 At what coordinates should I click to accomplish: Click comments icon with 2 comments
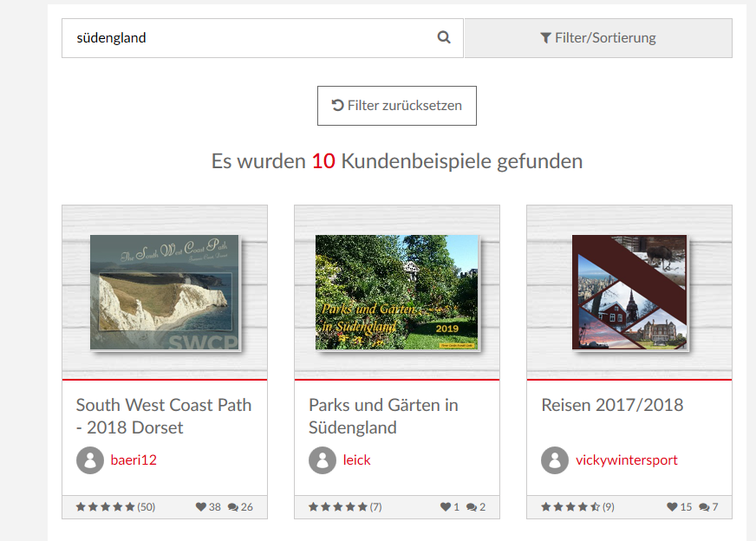pyautogui.click(x=472, y=507)
